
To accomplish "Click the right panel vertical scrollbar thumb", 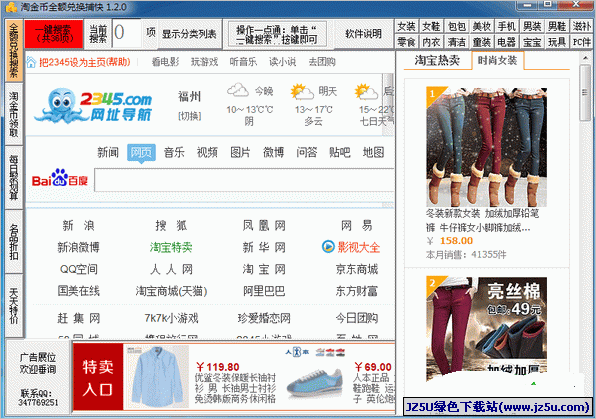I will pos(585,93).
